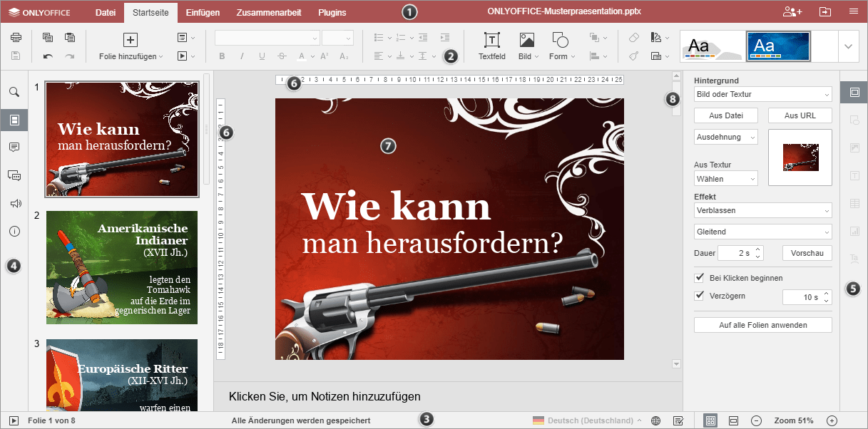The width and height of the screenshot is (868, 429).
Task: Toggle strikethrough formatting
Action: coord(282,56)
